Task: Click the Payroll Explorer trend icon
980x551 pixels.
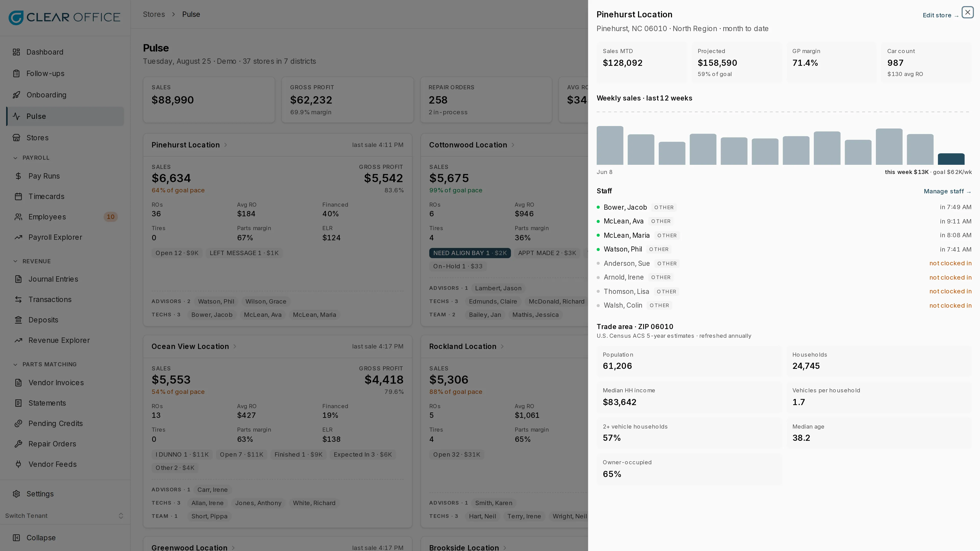Action: click(x=18, y=237)
